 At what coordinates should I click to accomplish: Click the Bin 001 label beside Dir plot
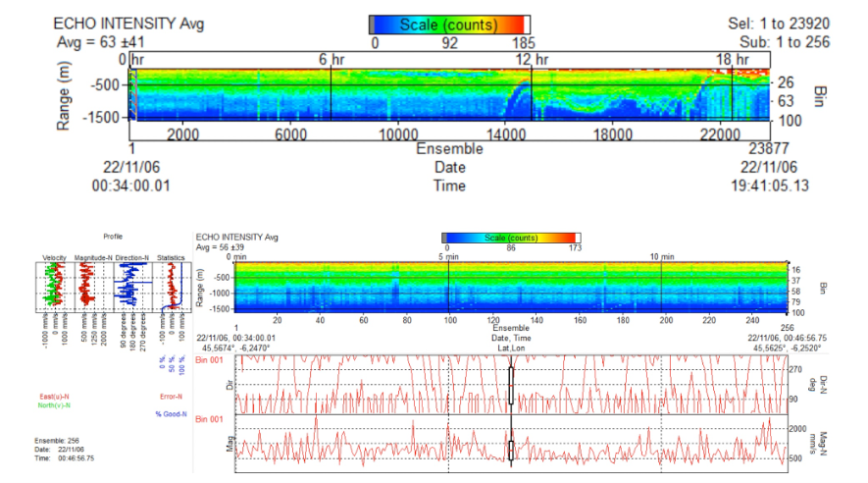coord(208,362)
